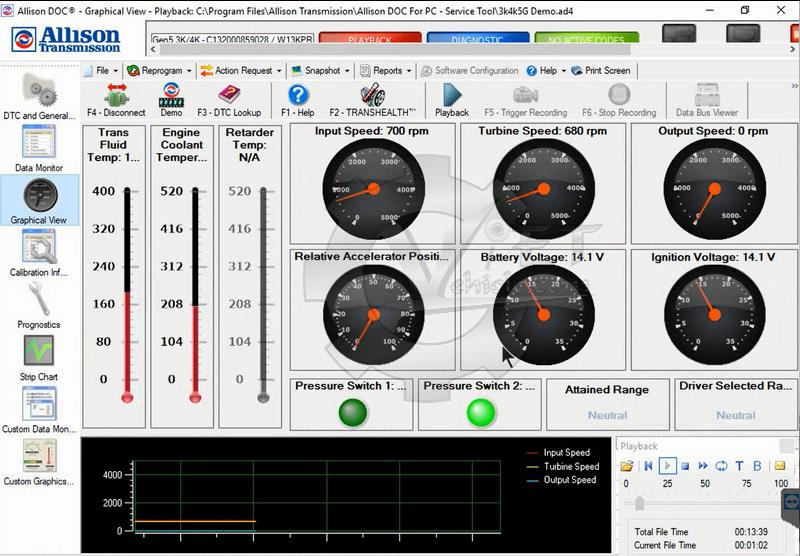Click the Turbine Speed gauge
Viewport: 800px width, 556px height.
coord(543,189)
